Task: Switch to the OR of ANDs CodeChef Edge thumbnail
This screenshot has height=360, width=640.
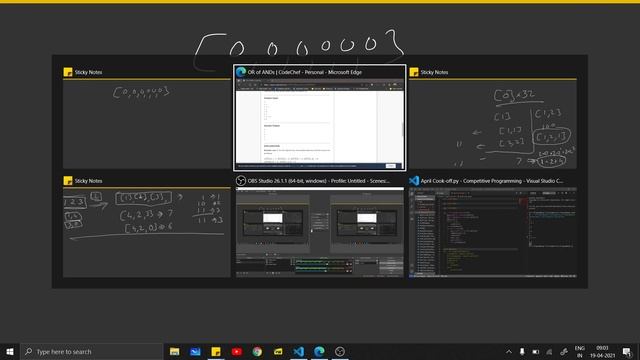Action: [320, 118]
